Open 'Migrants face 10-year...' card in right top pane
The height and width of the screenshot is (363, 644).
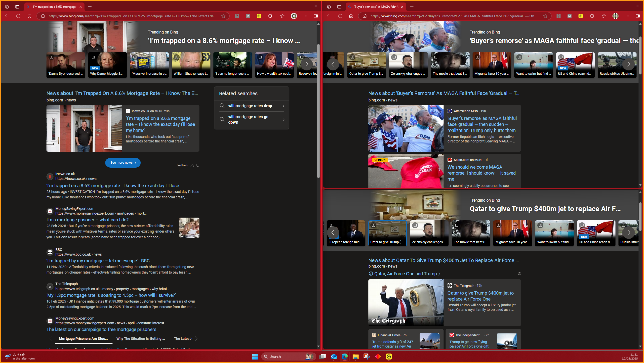click(492, 65)
